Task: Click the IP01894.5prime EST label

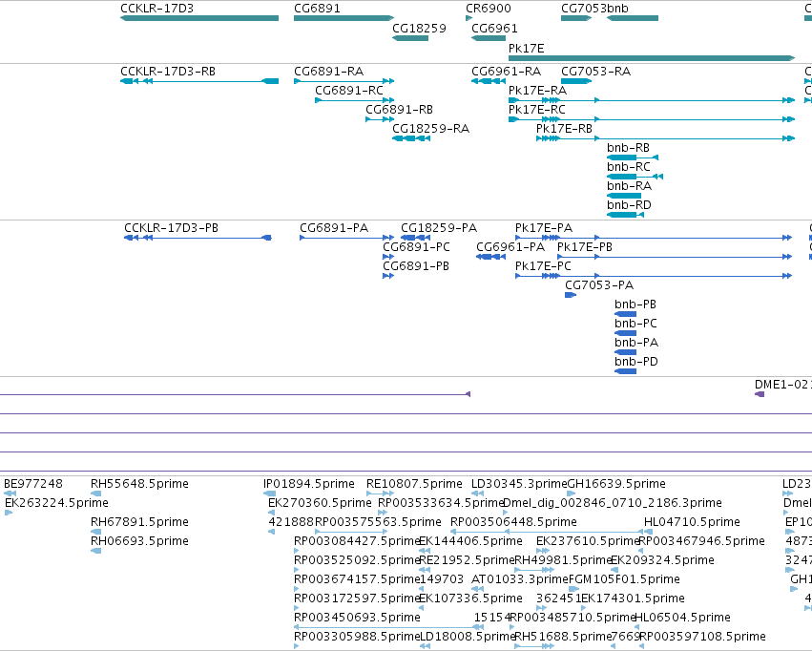Action: click(308, 484)
